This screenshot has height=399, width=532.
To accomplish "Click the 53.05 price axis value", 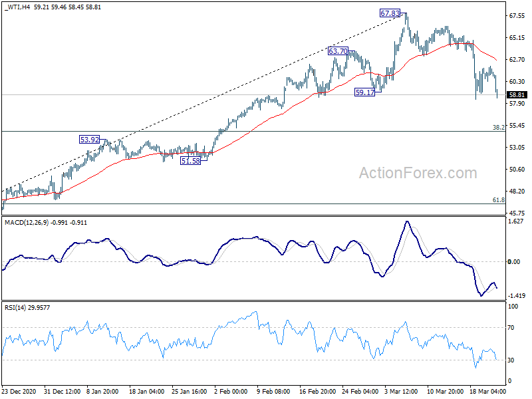I will tap(517, 147).
